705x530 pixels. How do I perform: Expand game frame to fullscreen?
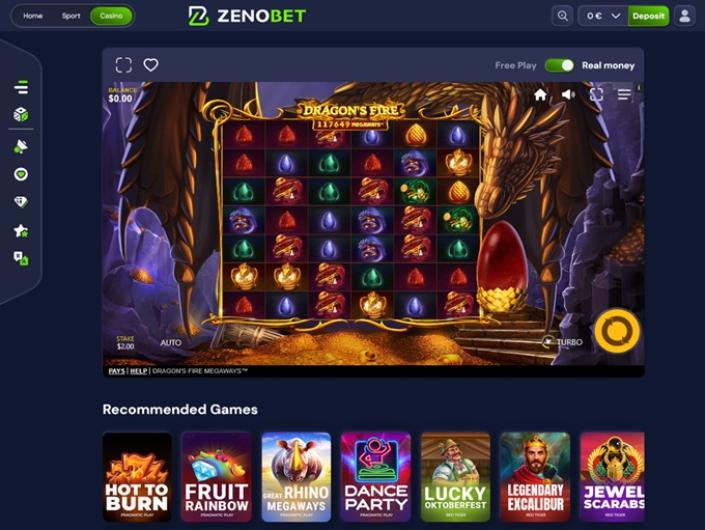click(x=124, y=65)
